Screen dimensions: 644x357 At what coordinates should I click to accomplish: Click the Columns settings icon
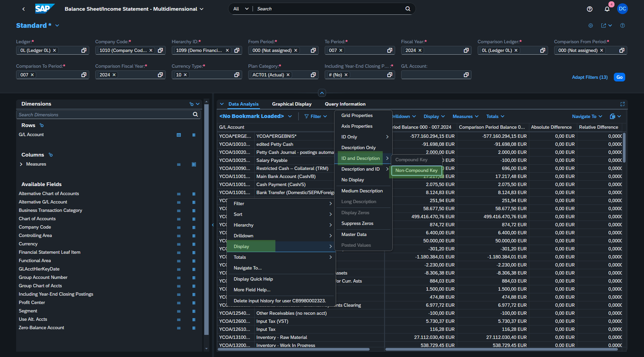pyautogui.click(x=51, y=155)
